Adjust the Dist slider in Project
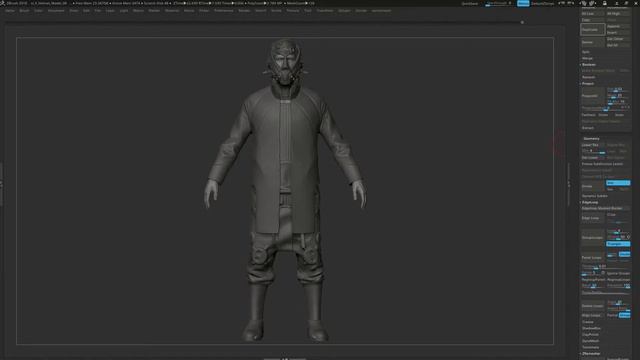The image size is (640, 360). (618, 89)
